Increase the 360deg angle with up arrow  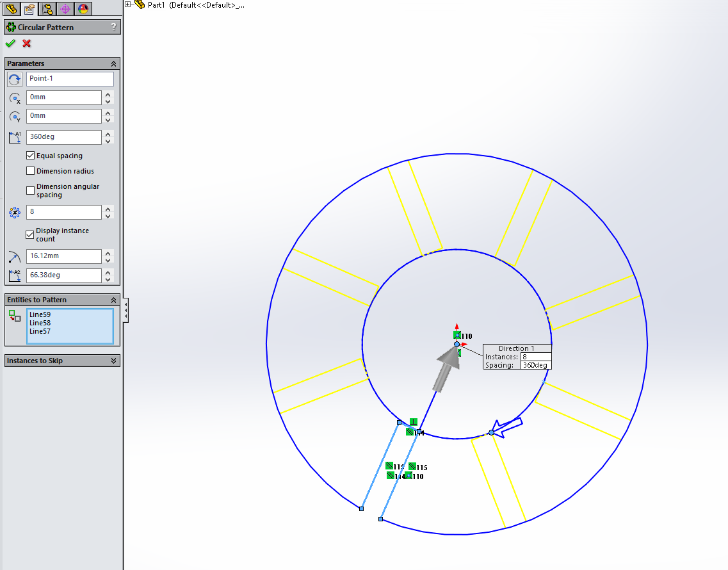pos(108,134)
